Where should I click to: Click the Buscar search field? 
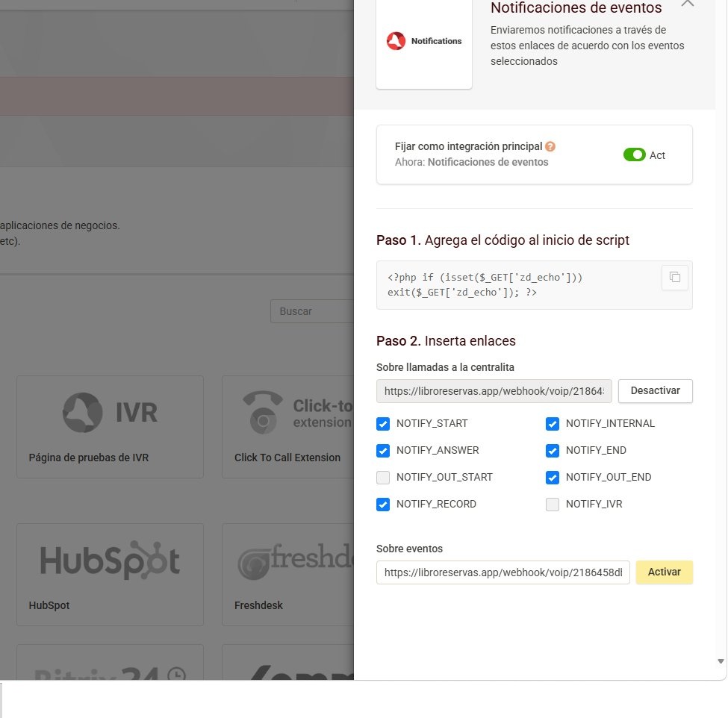pyautogui.click(x=312, y=311)
